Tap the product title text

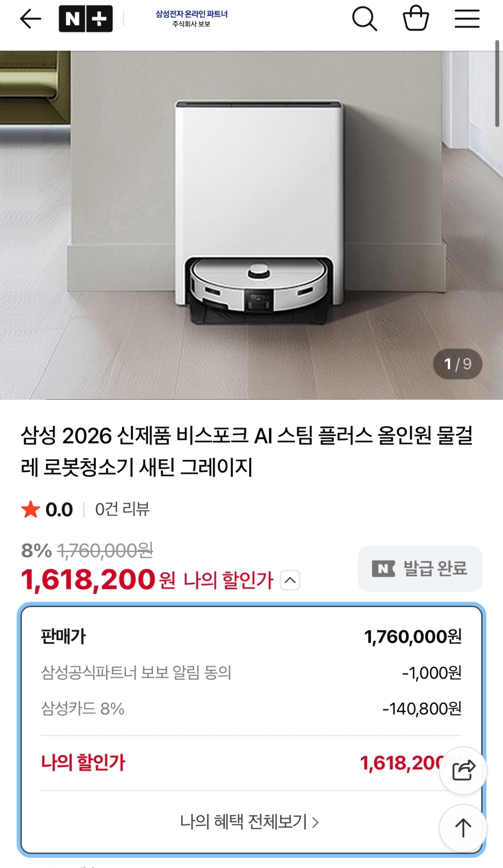(x=247, y=451)
